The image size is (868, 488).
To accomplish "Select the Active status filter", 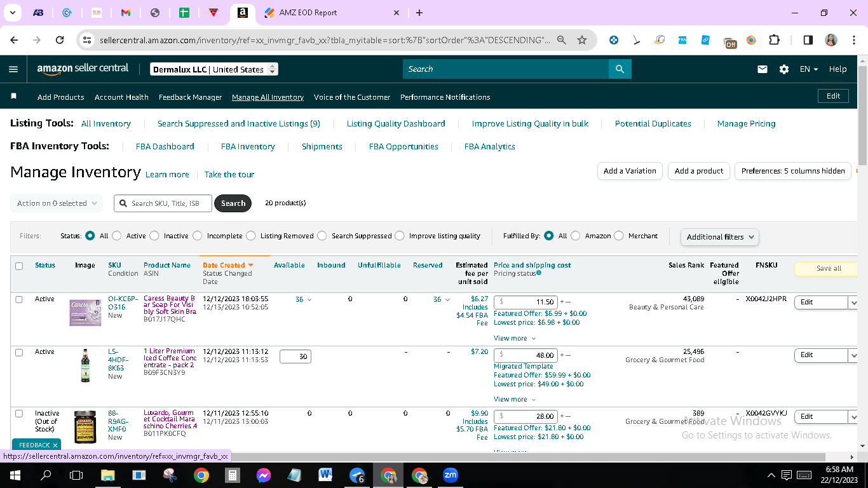I will point(117,236).
